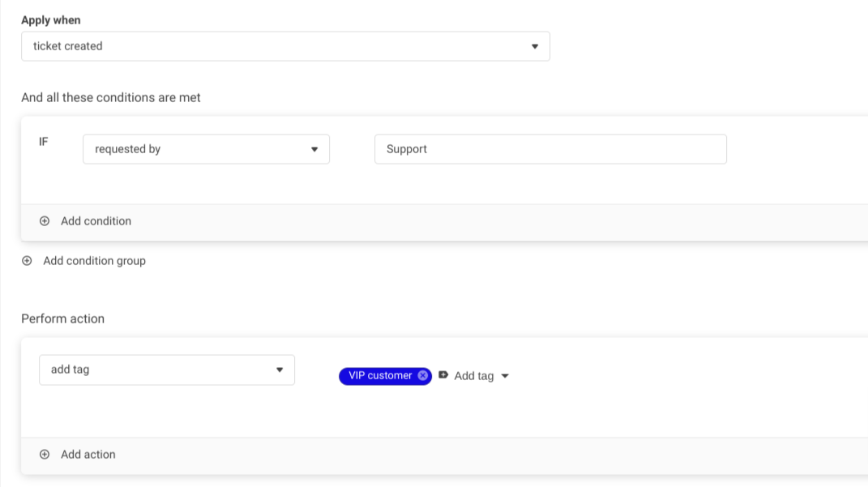Click the plus icon beside Add condition
The height and width of the screenshot is (487, 868).
coord(45,221)
